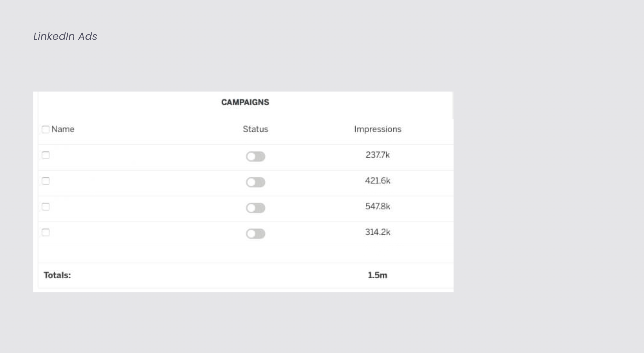This screenshot has height=353, width=644.
Task: Check the box for the 421.6k campaign row
Action: coord(45,181)
